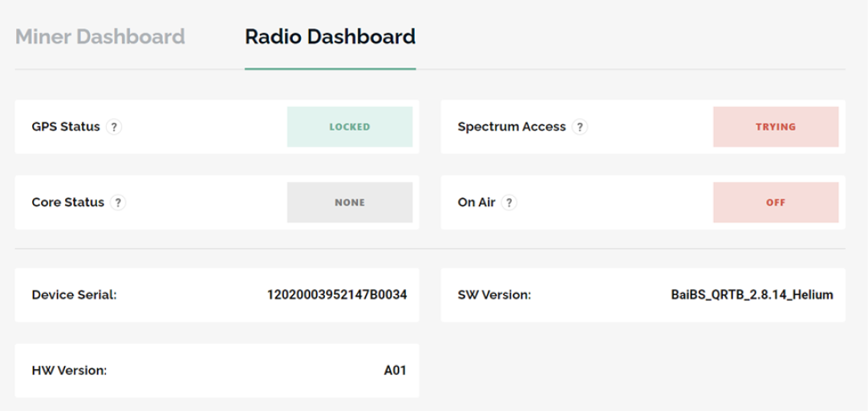The width and height of the screenshot is (868, 411).
Task: Click the On Air help icon
Action: 509,203
